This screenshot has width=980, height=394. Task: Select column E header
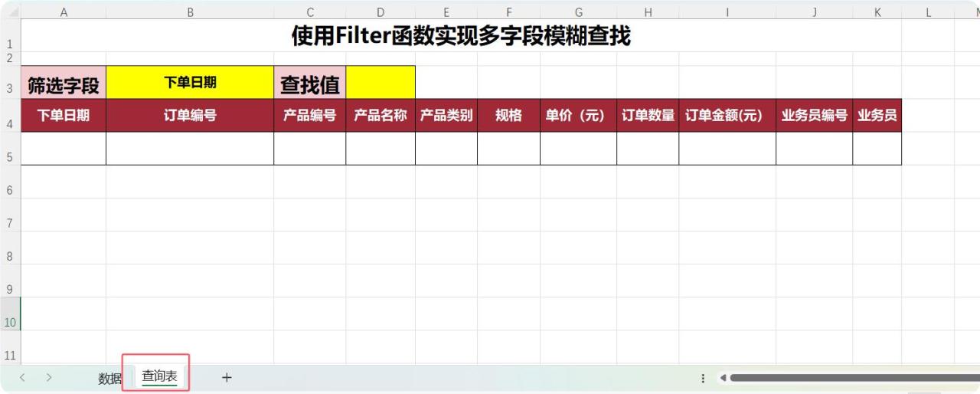(x=446, y=11)
